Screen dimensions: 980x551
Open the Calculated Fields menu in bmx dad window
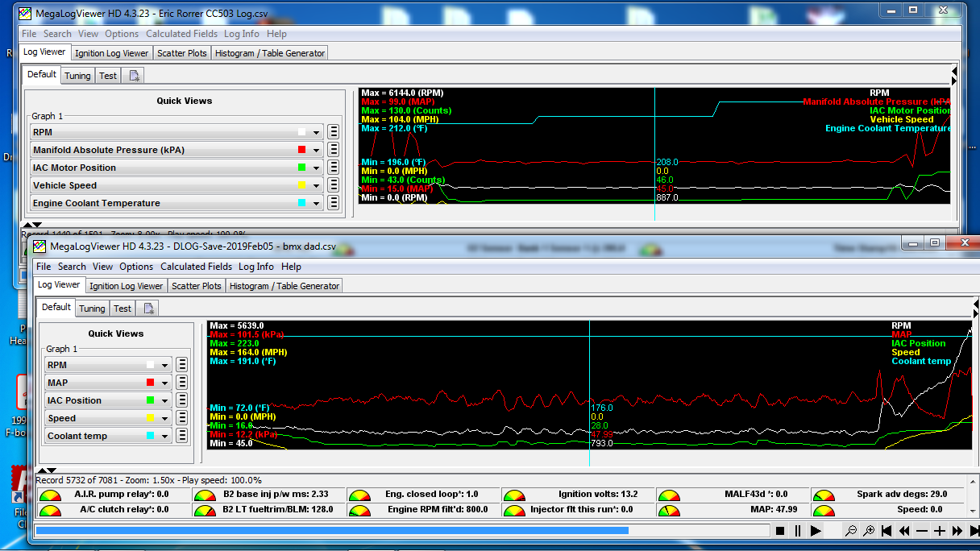coord(196,267)
